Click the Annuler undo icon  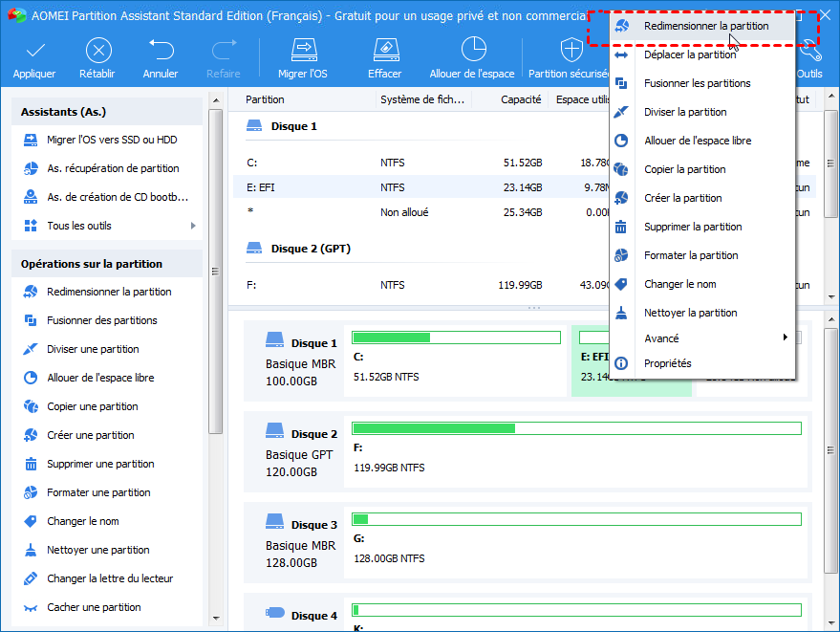pyautogui.click(x=161, y=50)
